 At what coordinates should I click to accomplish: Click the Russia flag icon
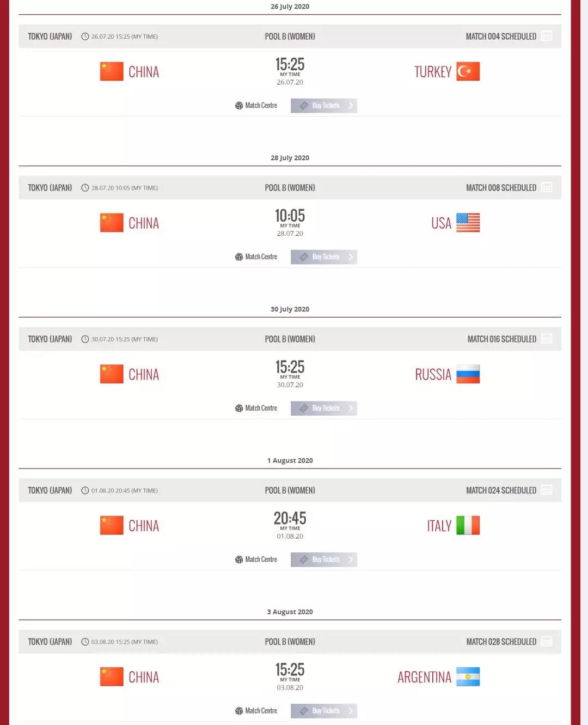click(468, 374)
